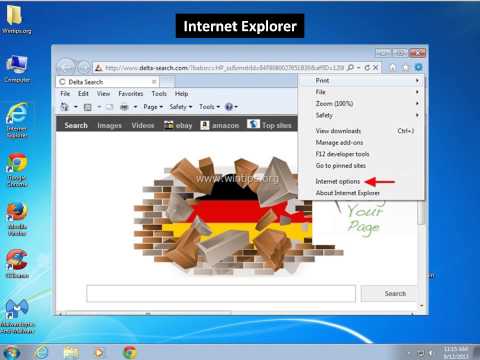This screenshot has width=480, height=360.
Task: Click the Feeds icon in command bar
Action: [x=88, y=107]
